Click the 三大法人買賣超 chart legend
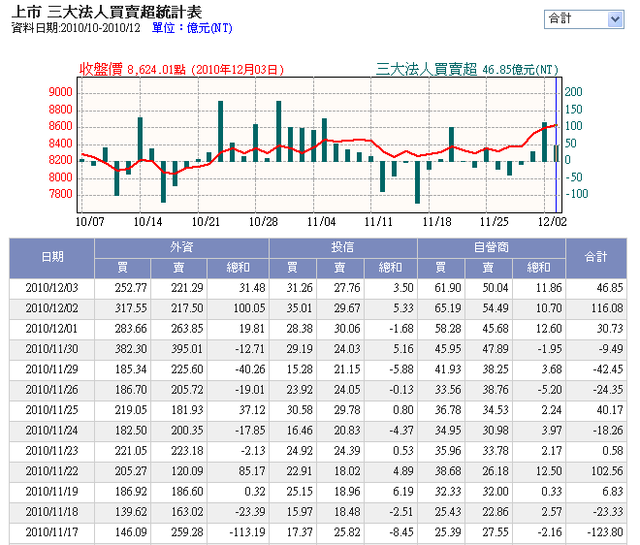 click(x=467, y=69)
